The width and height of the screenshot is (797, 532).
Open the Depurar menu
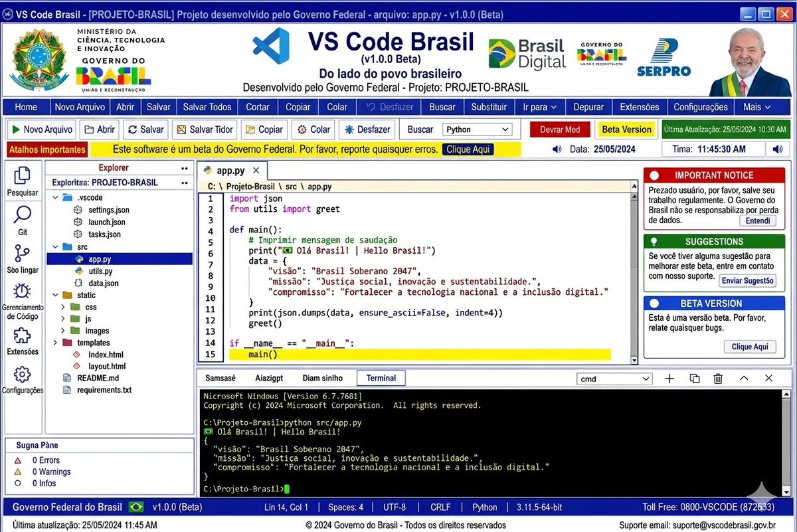(x=588, y=107)
